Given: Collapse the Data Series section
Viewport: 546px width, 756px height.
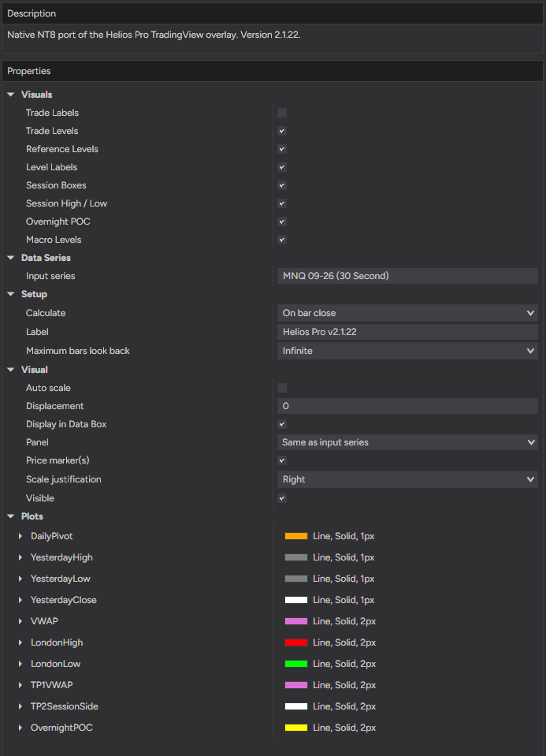Looking at the screenshot, I should pos(11,258).
